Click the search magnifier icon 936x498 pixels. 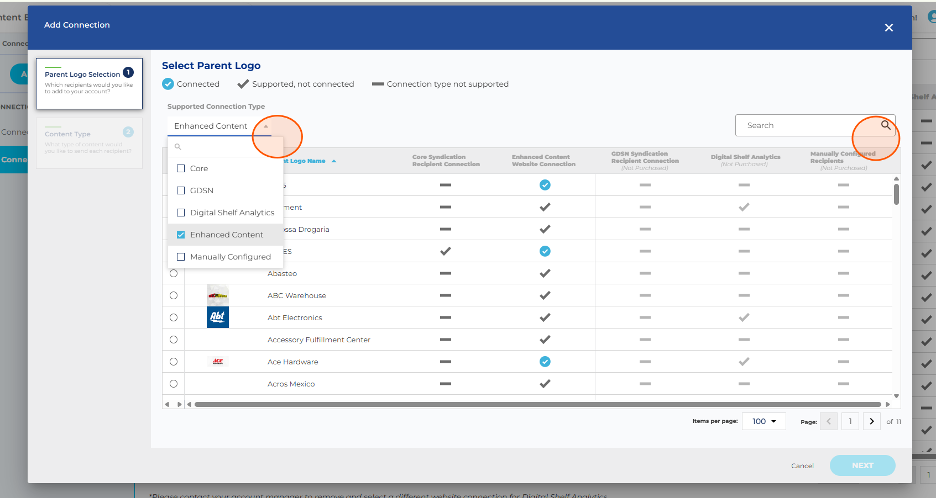[885, 125]
